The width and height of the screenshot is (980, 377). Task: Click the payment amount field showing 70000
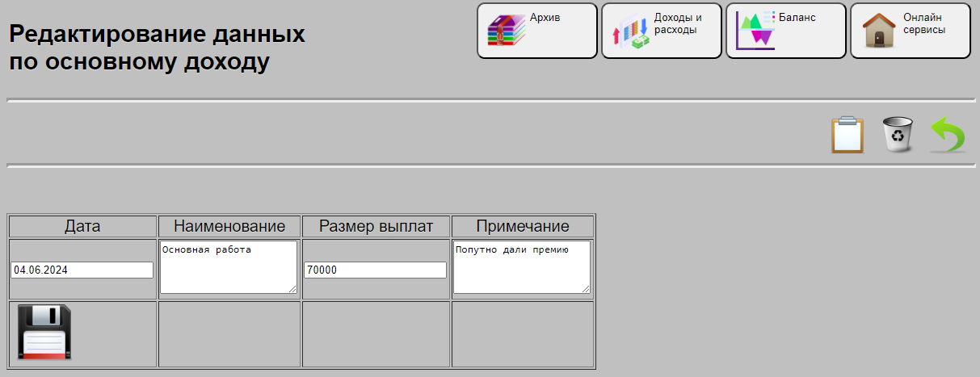(376, 270)
